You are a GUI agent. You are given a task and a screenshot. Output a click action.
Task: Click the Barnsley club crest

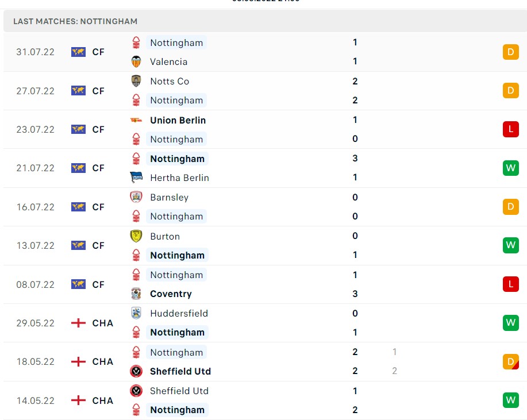pos(136,197)
